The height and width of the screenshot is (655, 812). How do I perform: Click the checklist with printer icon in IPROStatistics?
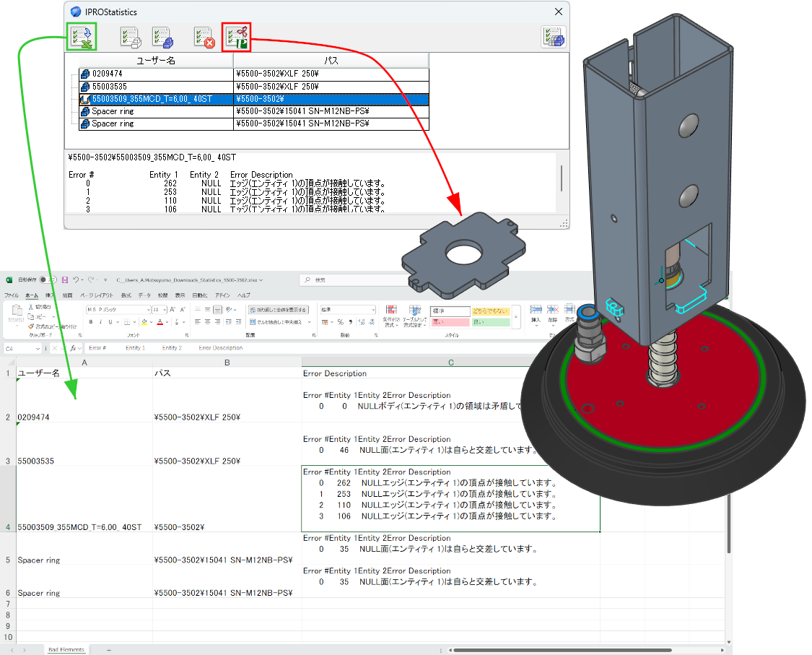pos(131,38)
